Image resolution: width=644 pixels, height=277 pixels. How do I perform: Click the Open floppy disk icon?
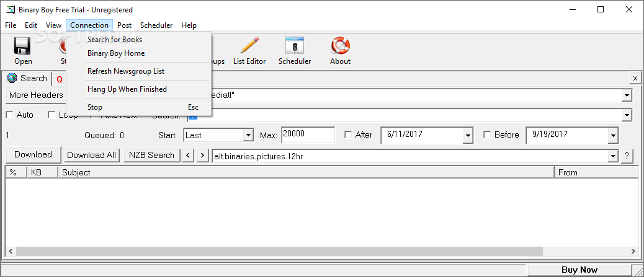pyautogui.click(x=22, y=46)
